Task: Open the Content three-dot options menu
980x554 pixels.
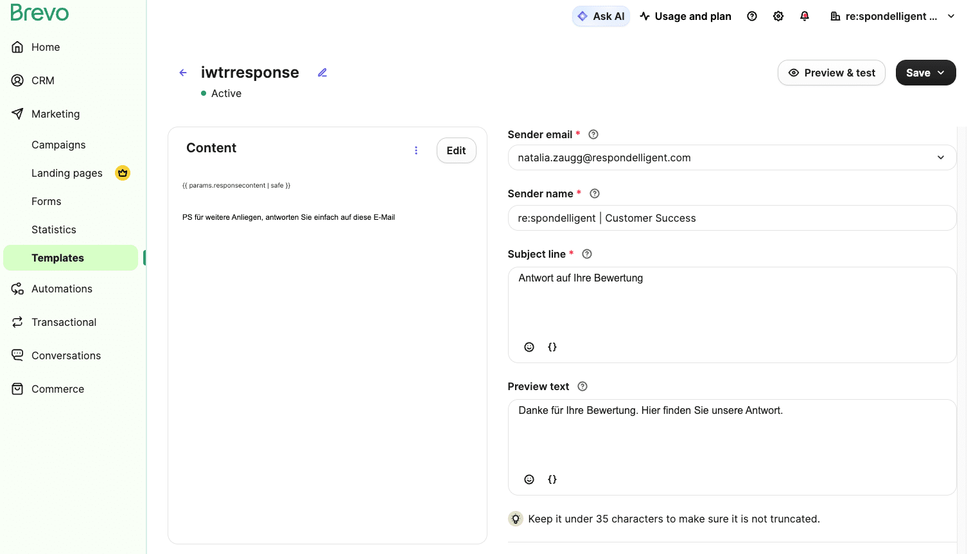Action: [x=416, y=150]
